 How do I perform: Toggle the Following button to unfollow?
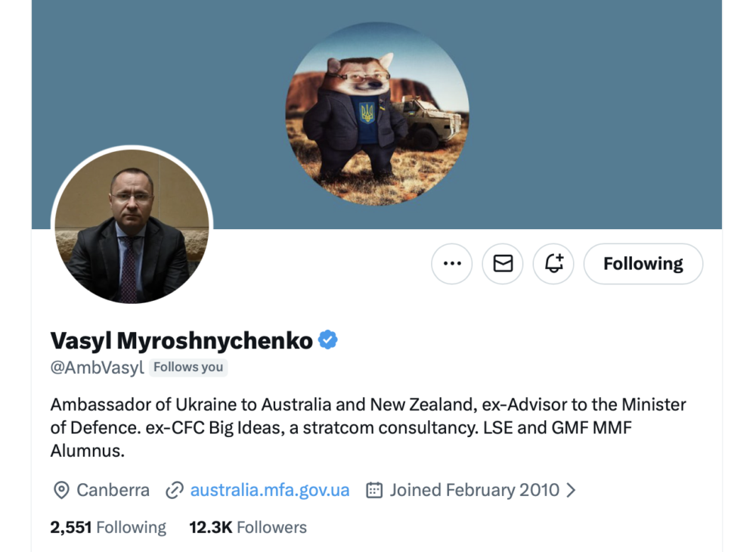[643, 264]
